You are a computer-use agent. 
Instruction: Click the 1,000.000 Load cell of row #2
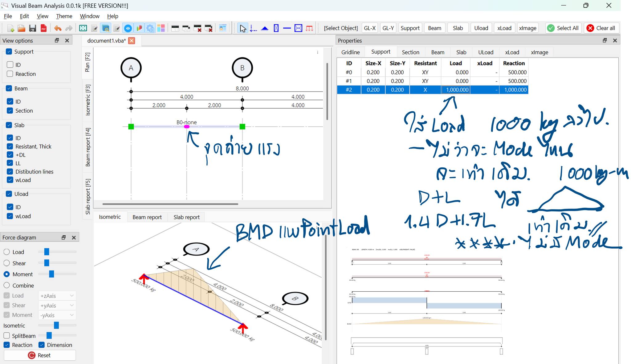click(456, 90)
